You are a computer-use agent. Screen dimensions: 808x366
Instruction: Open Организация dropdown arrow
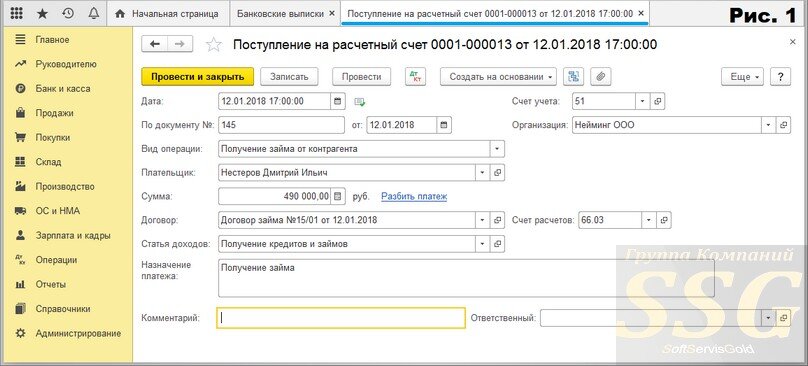coord(768,125)
